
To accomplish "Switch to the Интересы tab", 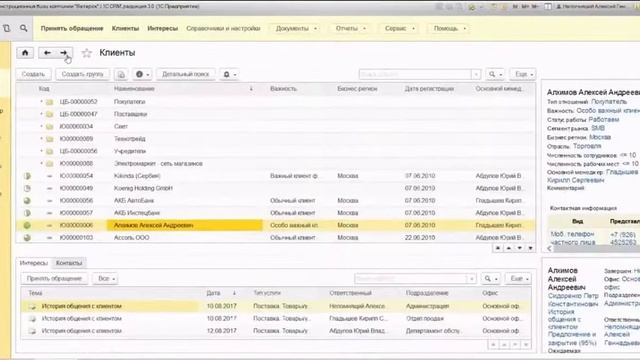I will [34, 263].
